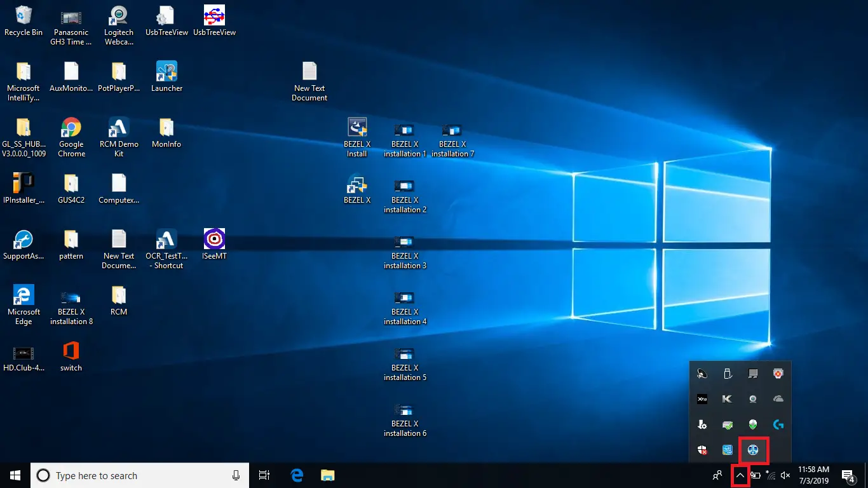Click the Safely Remove Hardware tray icon
Viewport: 868px width, 488px height.
[726, 374]
